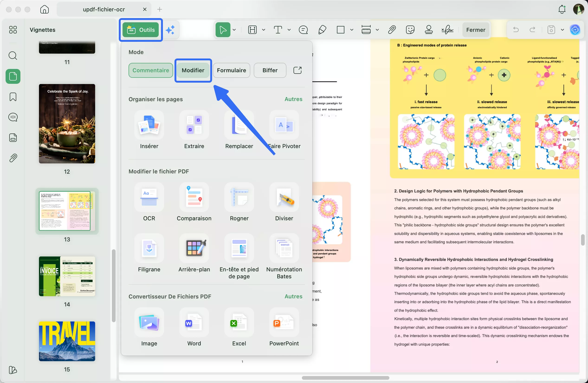Click the Fermer button
The height and width of the screenshot is (383, 588).
coord(476,30)
